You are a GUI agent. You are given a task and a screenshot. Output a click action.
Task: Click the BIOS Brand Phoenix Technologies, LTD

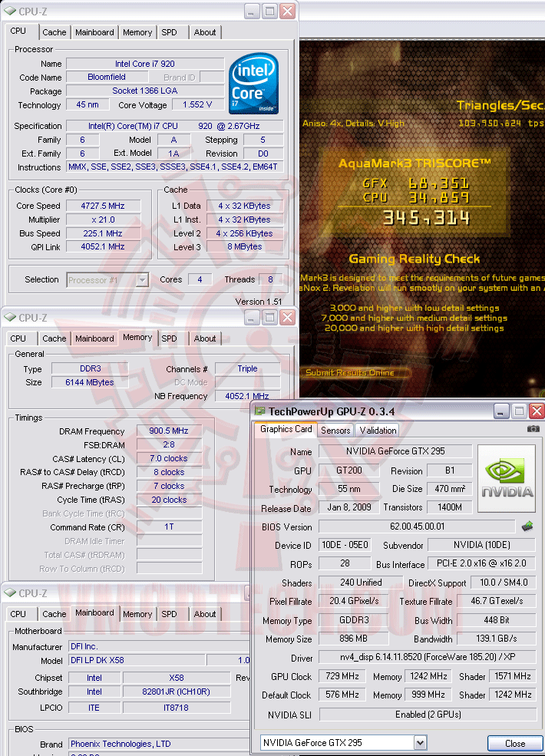(x=159, y=744)
